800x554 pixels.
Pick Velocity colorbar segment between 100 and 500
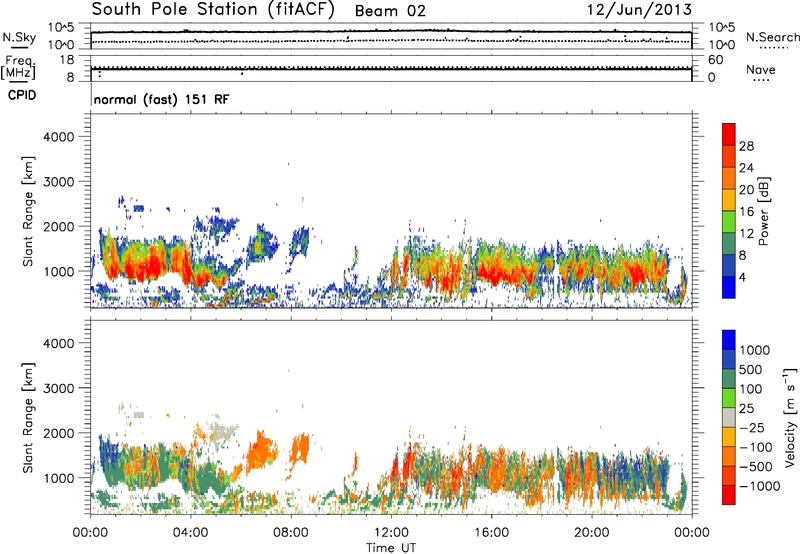tap(729, 379)
